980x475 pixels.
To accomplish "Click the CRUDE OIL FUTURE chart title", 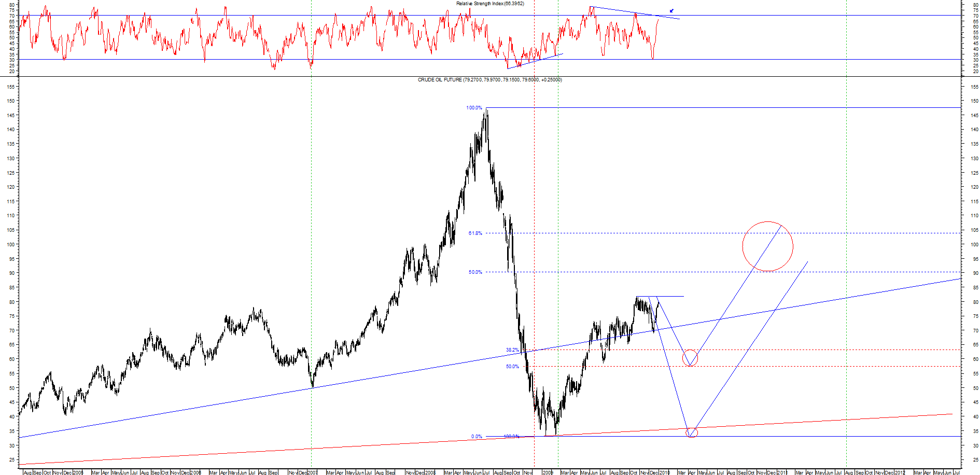I will [489, 80].
